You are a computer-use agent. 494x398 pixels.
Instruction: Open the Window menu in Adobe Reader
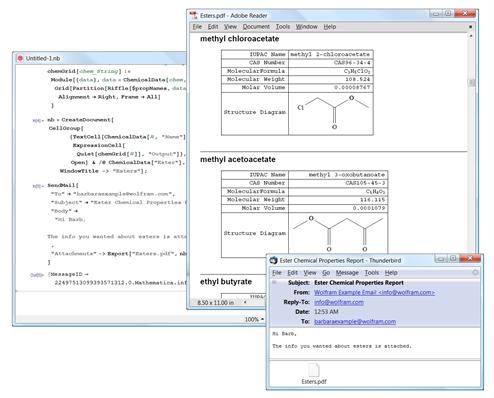[x=306, y=27]
